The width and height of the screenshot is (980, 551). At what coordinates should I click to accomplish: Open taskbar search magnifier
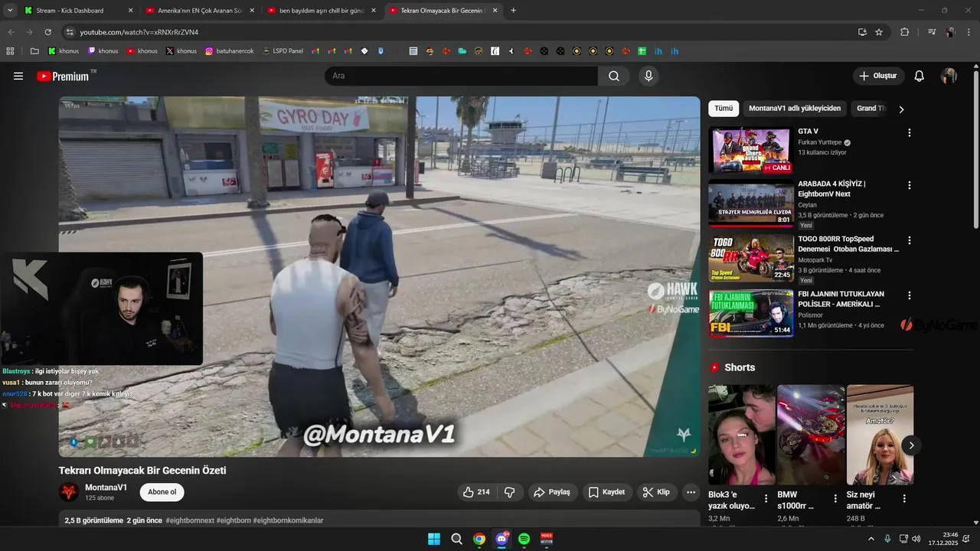[x=457, y=539]
